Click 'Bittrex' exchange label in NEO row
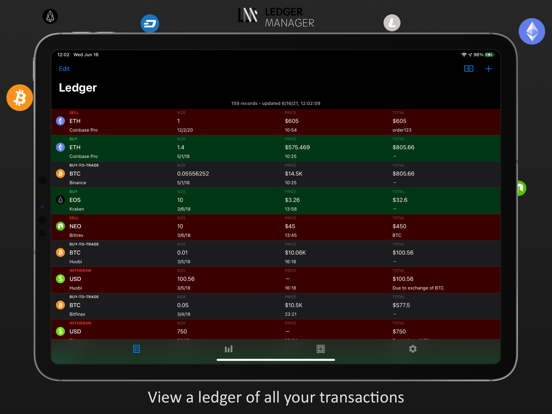Image resolution: width=552 pixels, height=414 pixels. click(76, 235)
